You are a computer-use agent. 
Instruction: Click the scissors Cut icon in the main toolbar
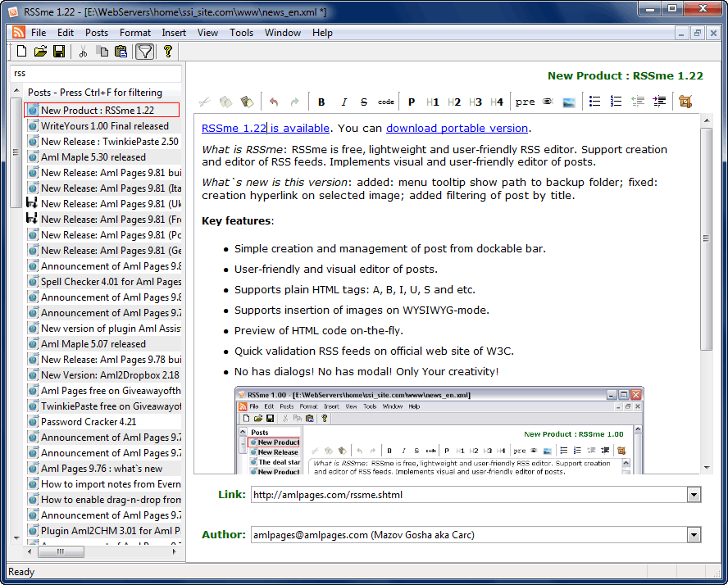[x=83, y=51]
